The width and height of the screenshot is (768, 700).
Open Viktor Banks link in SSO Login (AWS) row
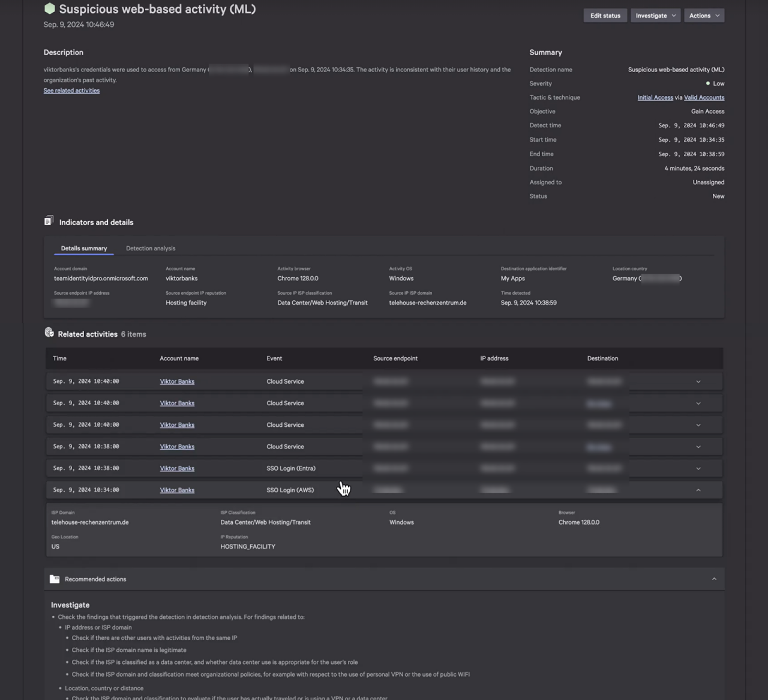177,490
